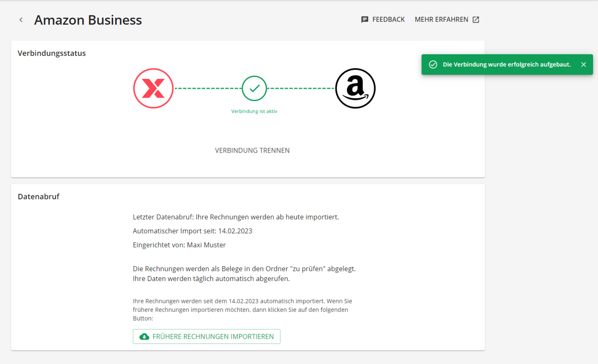
Task: Click the FRÜHERE RECHNUNGEN IMPORTIEREN label
Action: tap(213, 337)
